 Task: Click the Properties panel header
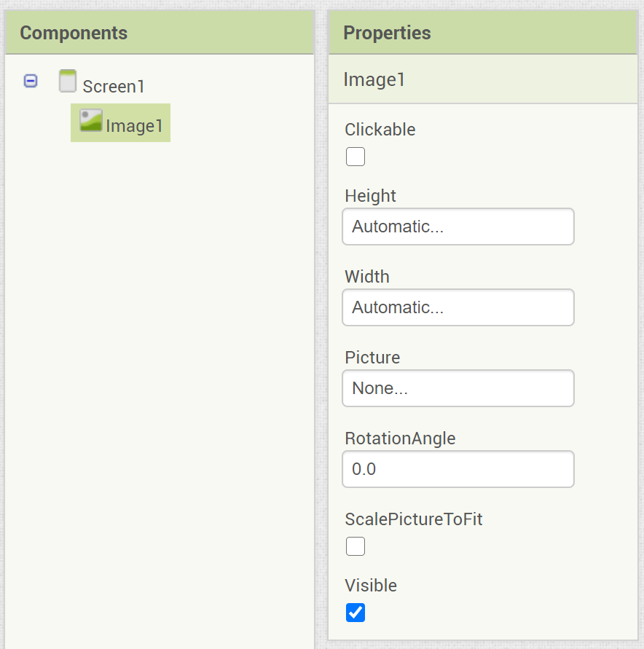tap(387, 33)
